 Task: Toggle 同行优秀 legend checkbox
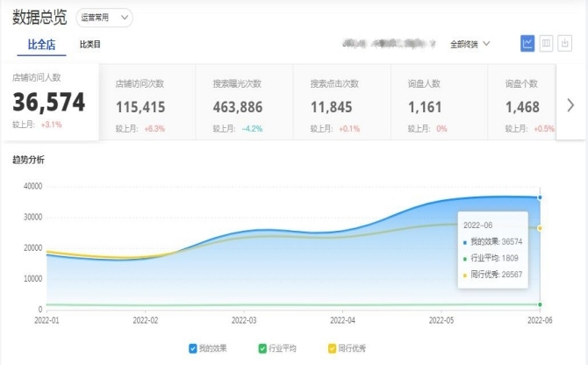[x=332, y=348]
